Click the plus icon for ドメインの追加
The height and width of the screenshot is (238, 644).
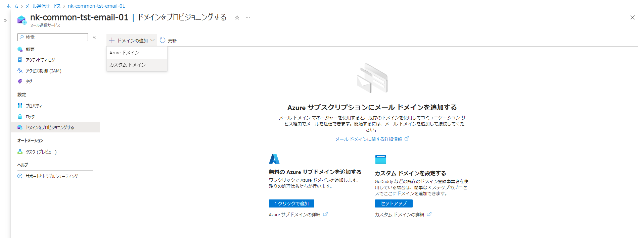112,40
